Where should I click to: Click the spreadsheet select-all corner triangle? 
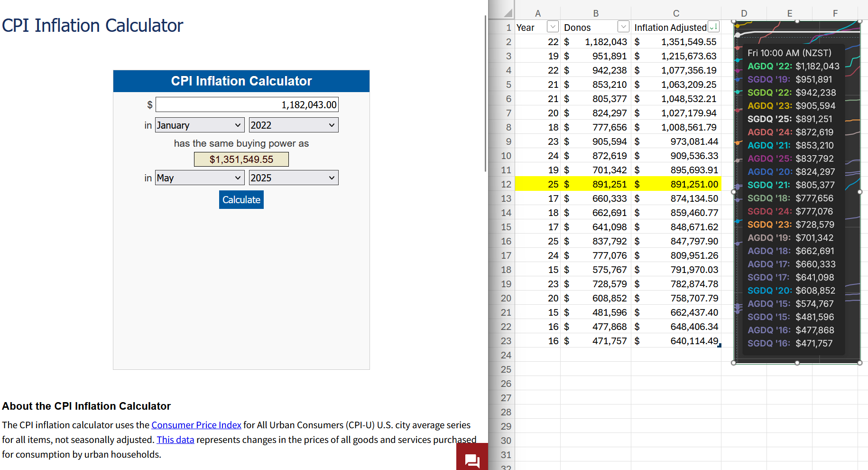point(508,13)
